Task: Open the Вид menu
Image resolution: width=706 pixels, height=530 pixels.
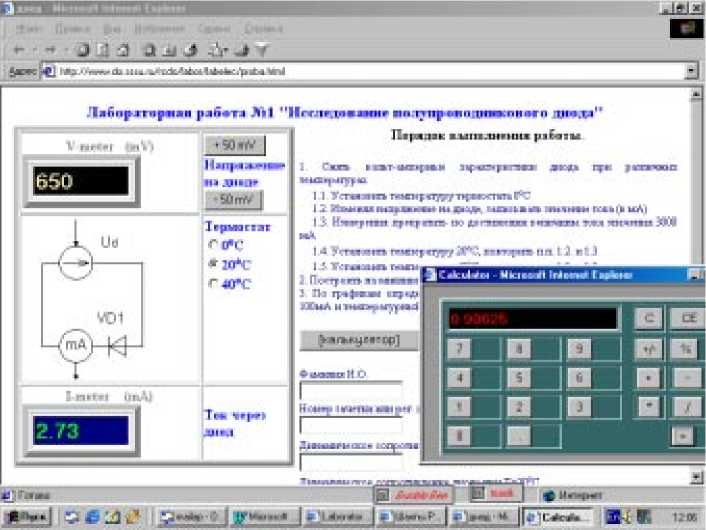Action: [x=112, y=29]
